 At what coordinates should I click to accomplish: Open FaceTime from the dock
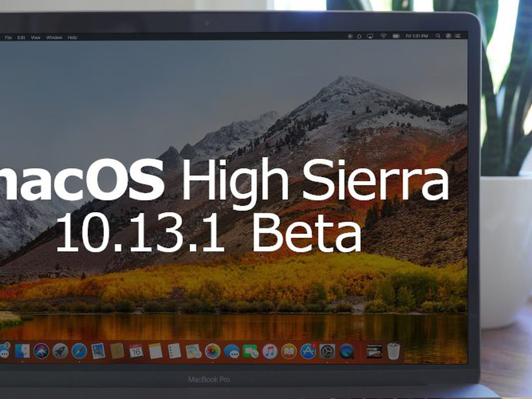pos(251,351)
